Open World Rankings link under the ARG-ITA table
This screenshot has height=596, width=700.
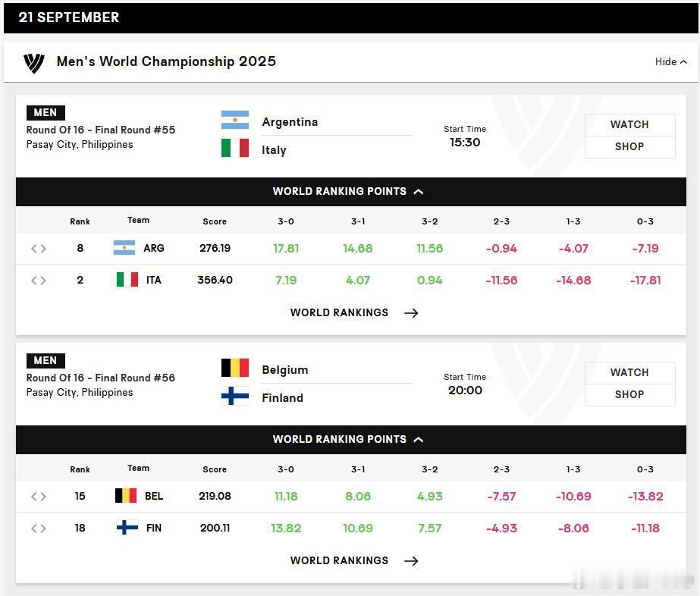tap(354, 312)
